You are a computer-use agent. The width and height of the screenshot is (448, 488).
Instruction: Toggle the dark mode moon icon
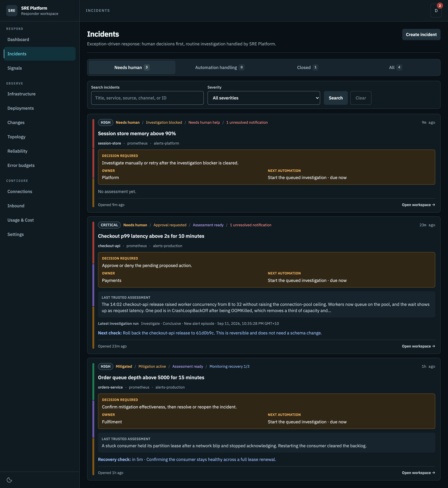9,480
